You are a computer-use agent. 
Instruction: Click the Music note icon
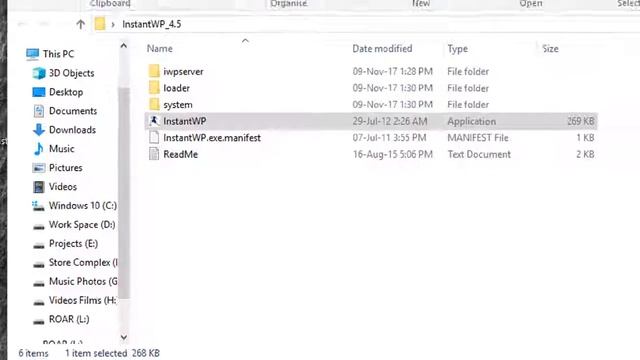[x=39, y=149]
